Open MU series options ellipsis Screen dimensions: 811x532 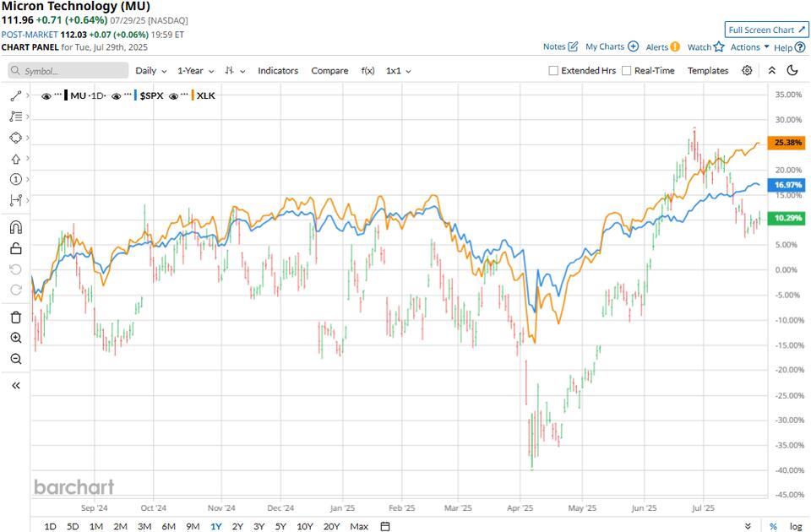(x=58, y=95)
